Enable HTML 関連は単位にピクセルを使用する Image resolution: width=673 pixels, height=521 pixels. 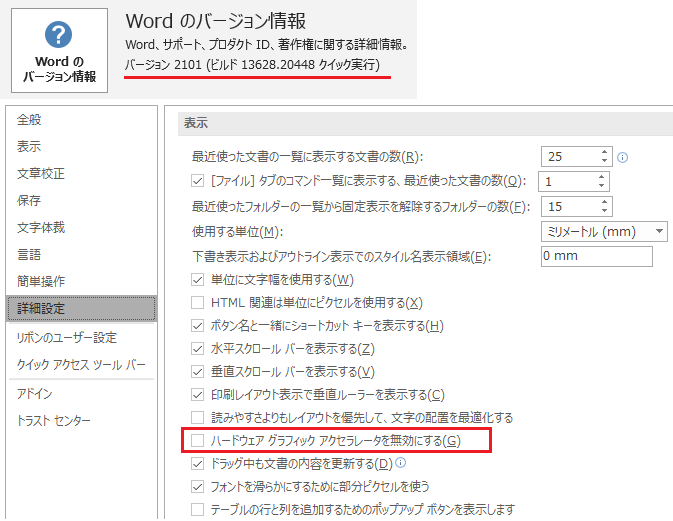click(x=197, y=303)
